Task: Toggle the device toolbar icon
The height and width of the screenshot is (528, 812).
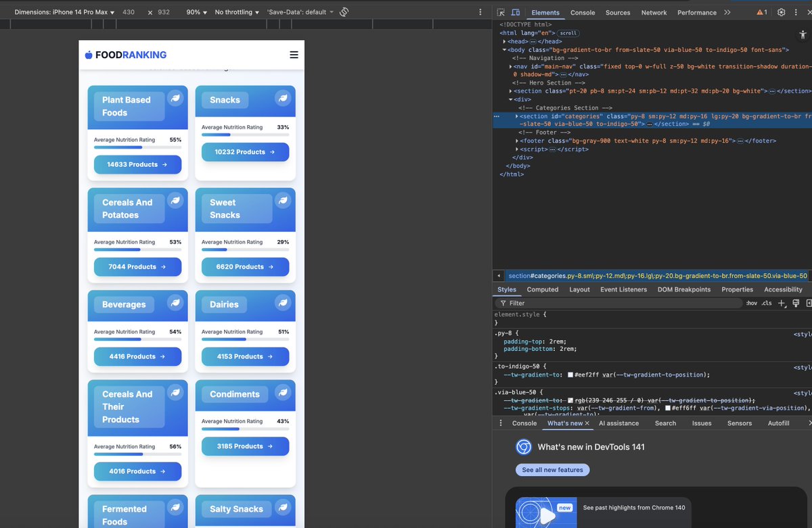Action: coord(516,12)
